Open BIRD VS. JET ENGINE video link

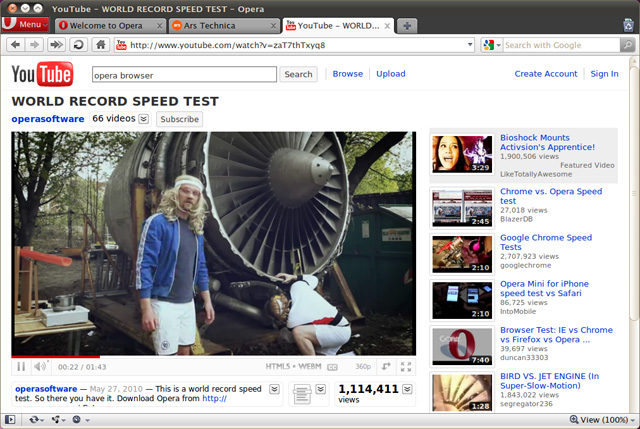tap(549, 380)
